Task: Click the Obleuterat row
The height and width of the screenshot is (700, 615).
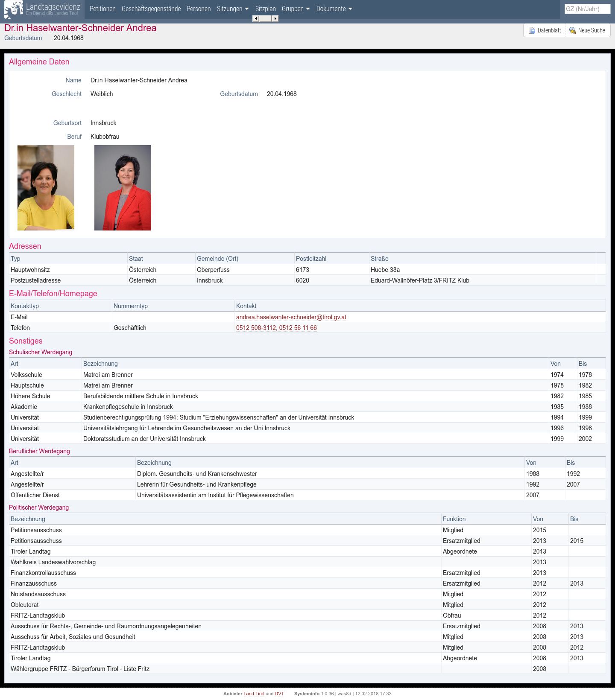Action: click(x=307, y=605)
